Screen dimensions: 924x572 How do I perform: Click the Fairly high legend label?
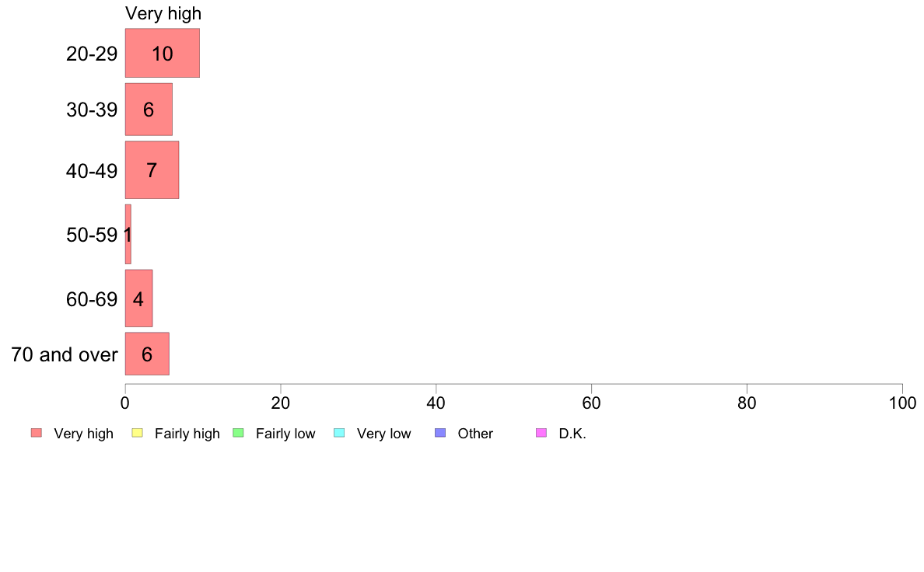[187, 434]
